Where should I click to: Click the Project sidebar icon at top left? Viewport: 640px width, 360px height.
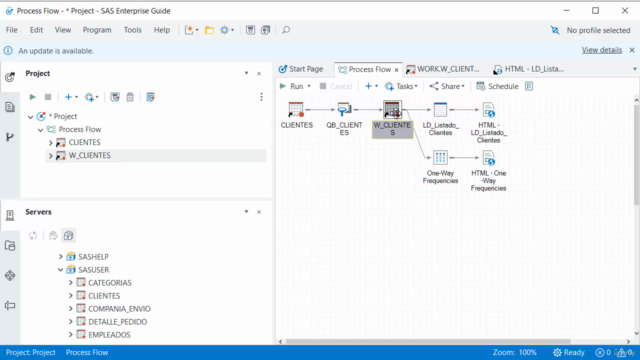pos(10,76)
